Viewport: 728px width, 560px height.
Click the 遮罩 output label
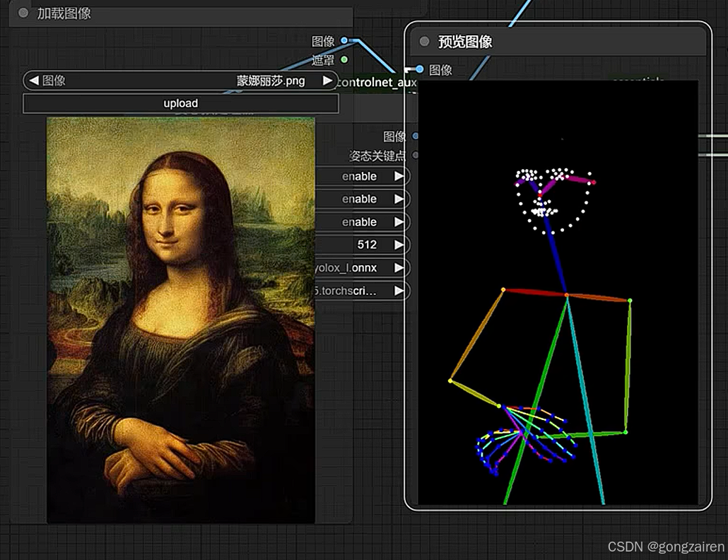coord(323,60)
